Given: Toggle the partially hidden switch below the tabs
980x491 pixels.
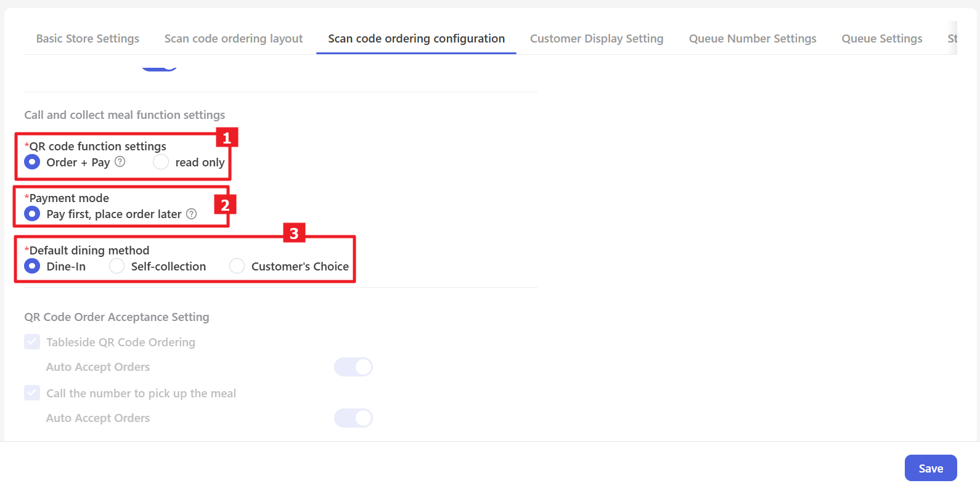Looking at the screenshot, I should tap(160, 67).
